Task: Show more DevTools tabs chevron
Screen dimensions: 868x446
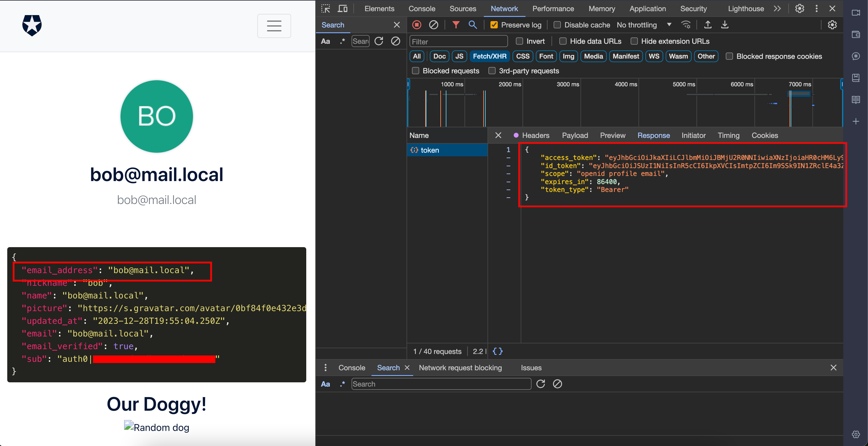Action: click(777, 9)
